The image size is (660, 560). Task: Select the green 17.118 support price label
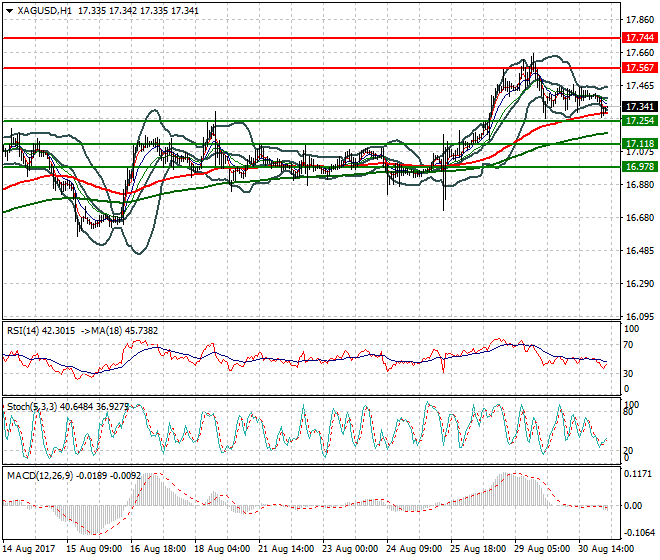639,144
